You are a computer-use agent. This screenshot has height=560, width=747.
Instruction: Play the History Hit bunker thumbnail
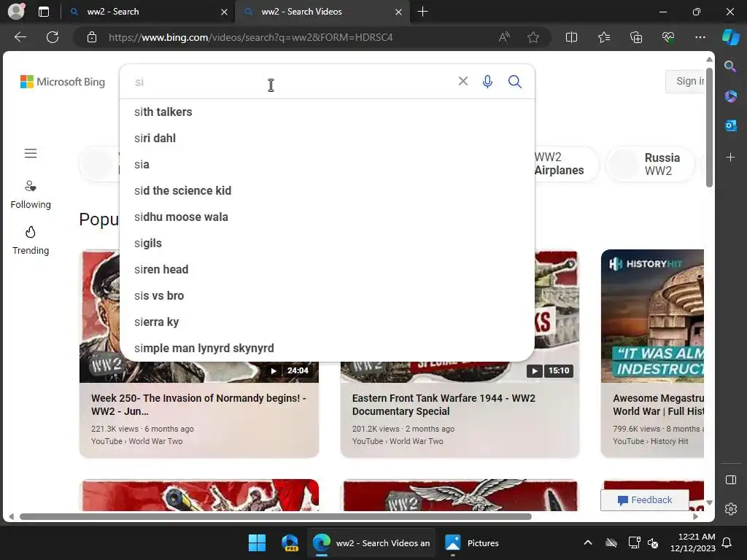pyautogui.click(x=652, y=316)
